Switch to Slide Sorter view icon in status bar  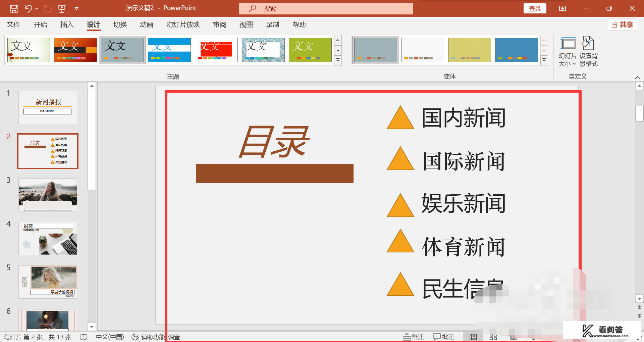coord(493,337)
